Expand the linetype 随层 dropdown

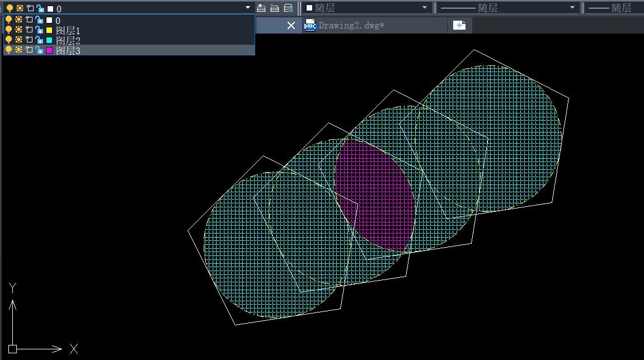coord(572,8)
